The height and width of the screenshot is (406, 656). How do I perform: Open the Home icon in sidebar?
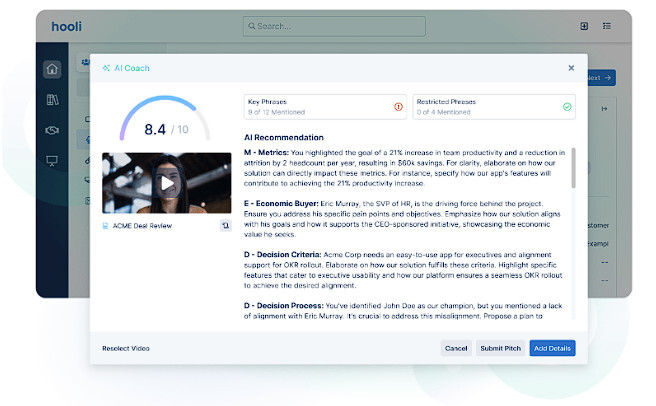coord(52,69)
